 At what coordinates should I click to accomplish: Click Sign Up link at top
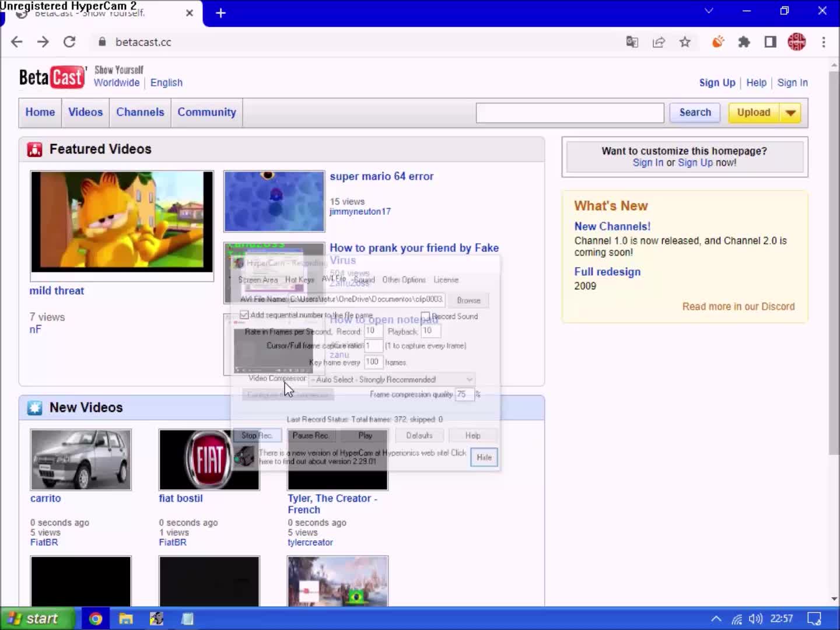(x=717, y=83)
